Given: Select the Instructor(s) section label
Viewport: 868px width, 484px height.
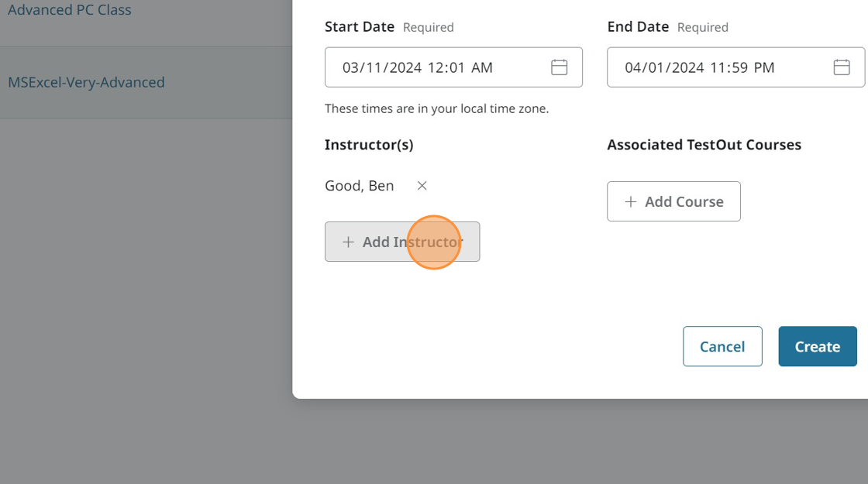Looking at the screenshot, I should (x=369, y=144).
